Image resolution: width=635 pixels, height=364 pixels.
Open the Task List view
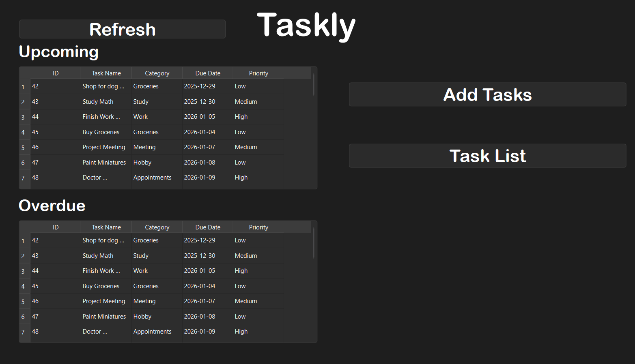tap(487, 156)
